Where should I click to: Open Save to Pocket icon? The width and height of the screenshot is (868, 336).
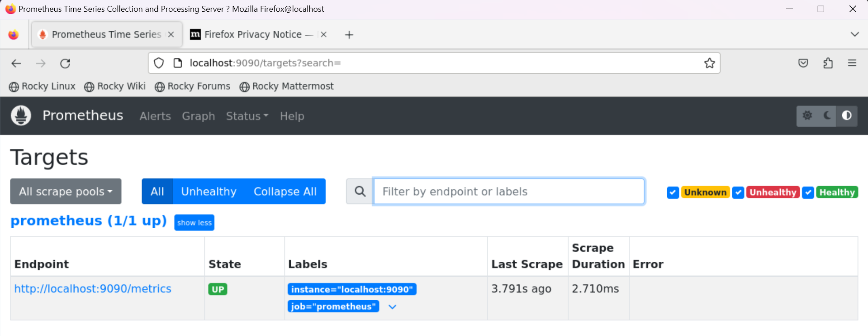pyautogui.click(x=803, y=63)
